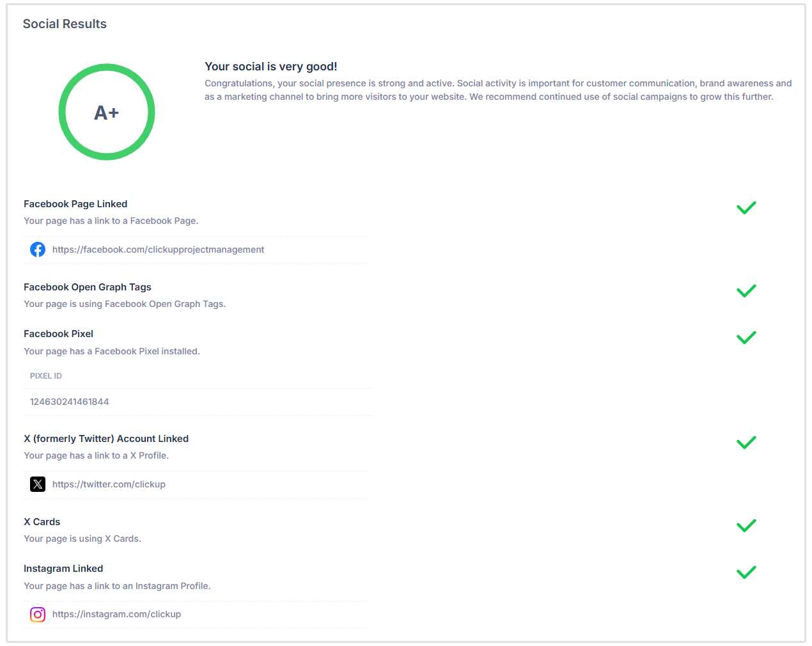Click the Instagram camera icon
This screenshot has height=646, width=812.
(x=38, y=615)
